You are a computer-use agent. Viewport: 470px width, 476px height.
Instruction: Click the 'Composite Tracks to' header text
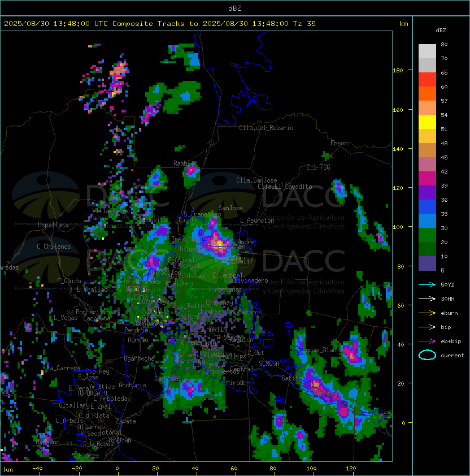click(155, 24)
